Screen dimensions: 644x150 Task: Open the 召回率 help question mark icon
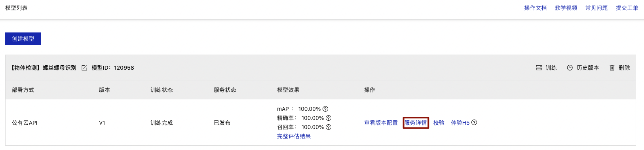[329, 127]
